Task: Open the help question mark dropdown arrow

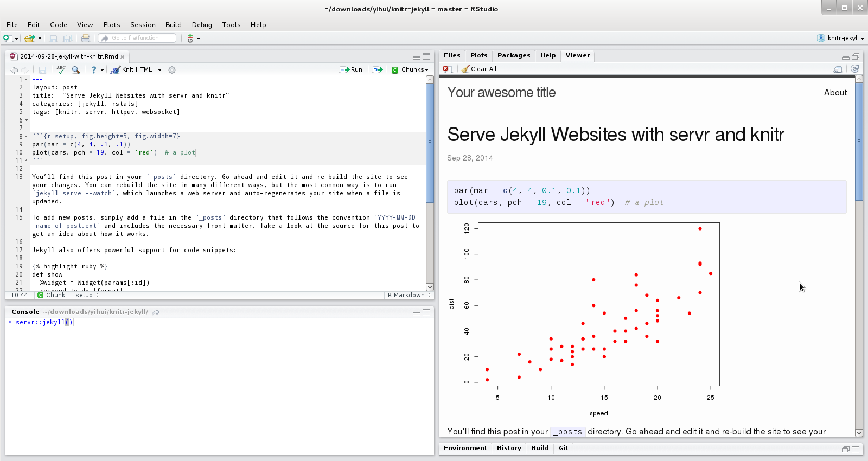Action: 102,70
